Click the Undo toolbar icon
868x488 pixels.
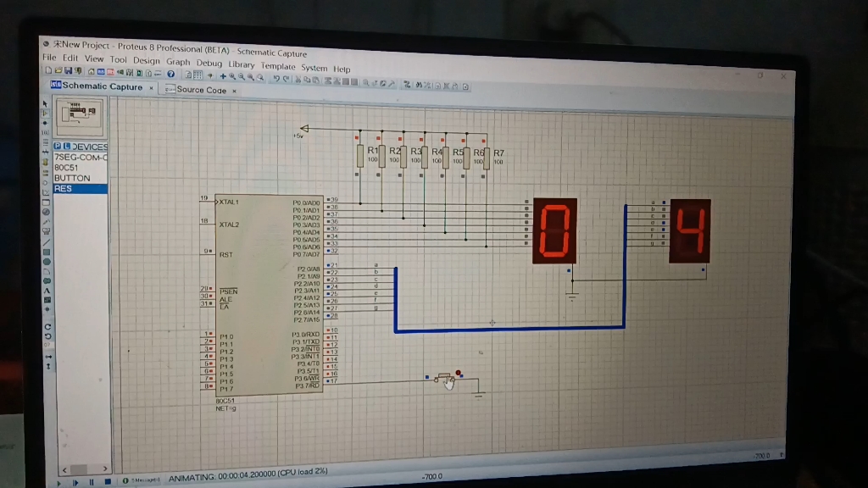(x=275, y=79)
